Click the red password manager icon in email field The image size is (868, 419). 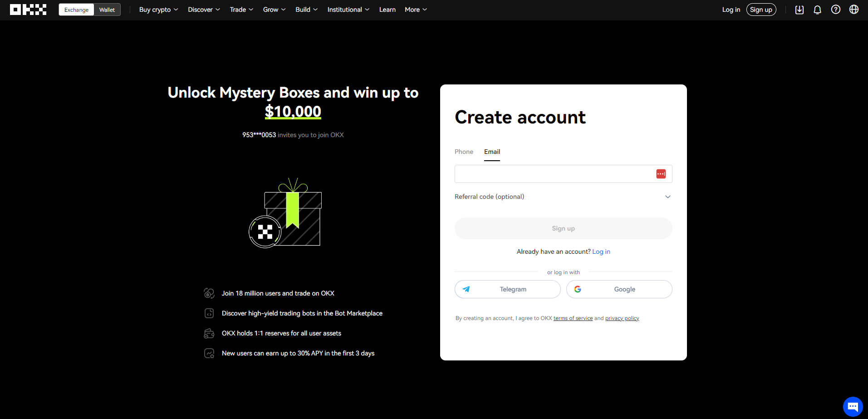point(661,174)
